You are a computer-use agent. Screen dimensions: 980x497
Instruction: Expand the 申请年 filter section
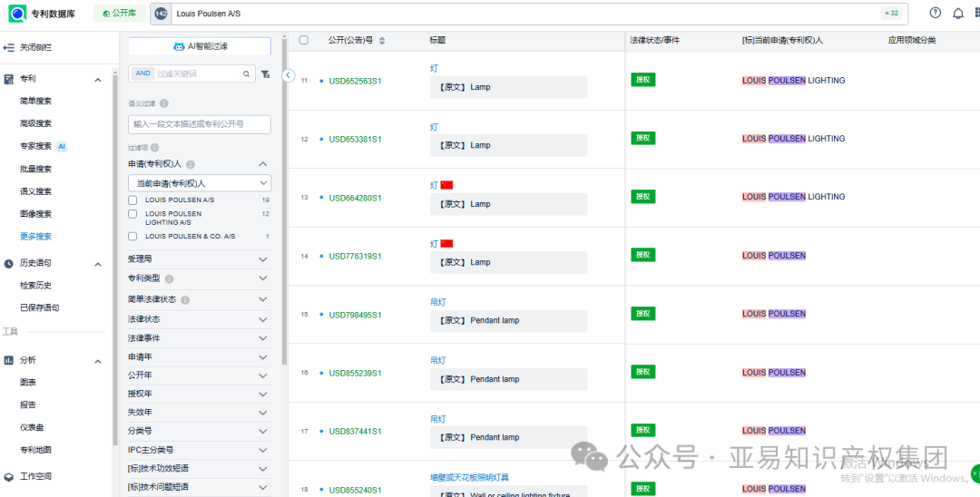coord(199,357)
